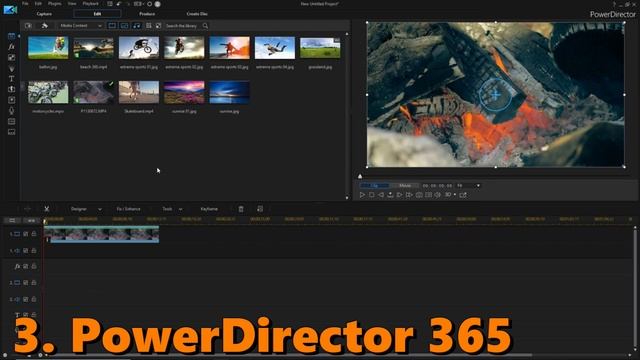This screenshot has width=640, height=360.
Task: Select the video clip on timeline track 1
Action: 102,235
